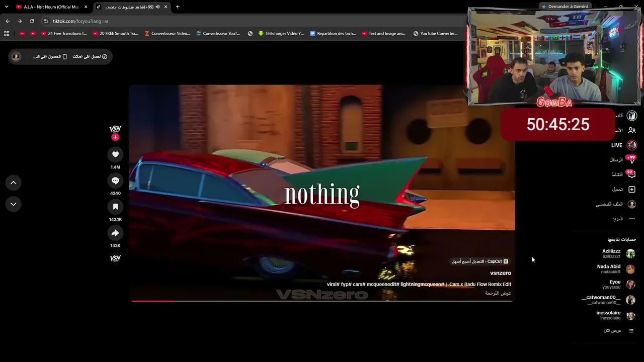644x362 pixels.
Task: Click the #mcqueenedit hashtag
Action: pyautogui.click(x=383, y=285)
